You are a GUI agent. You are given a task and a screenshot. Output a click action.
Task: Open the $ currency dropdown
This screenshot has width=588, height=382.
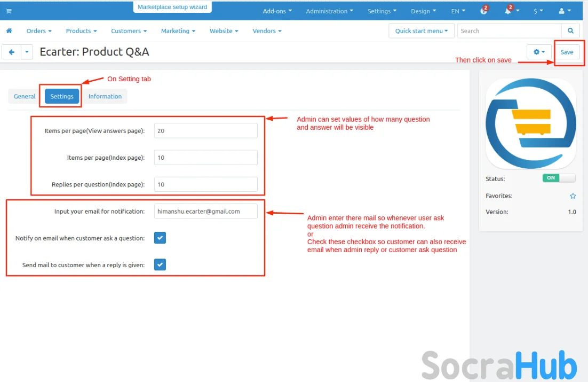[538, 11]
